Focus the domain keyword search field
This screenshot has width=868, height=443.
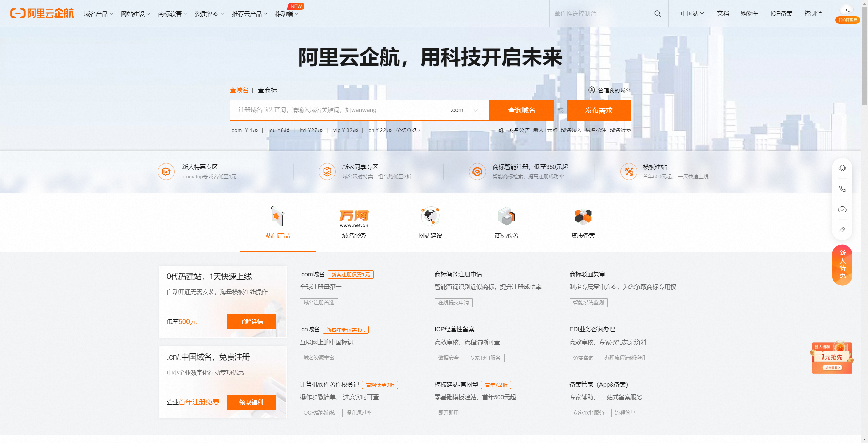[336, 110]
